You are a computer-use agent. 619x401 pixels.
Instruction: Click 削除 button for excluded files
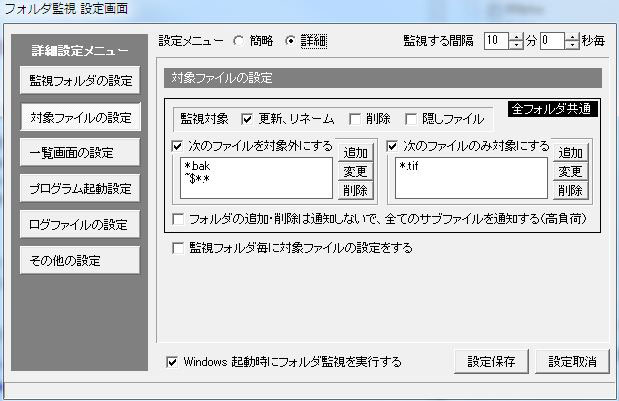[x=355, y=190]
